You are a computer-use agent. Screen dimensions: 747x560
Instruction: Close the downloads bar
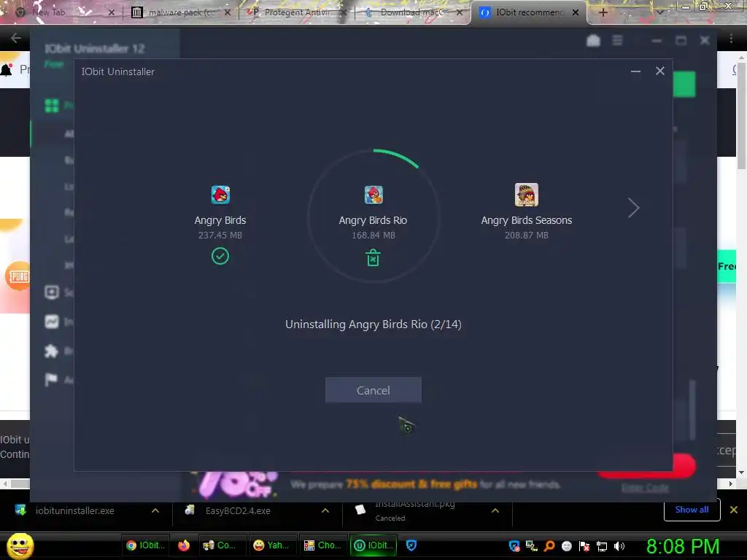pyautogui.click(x=734, y=510)
